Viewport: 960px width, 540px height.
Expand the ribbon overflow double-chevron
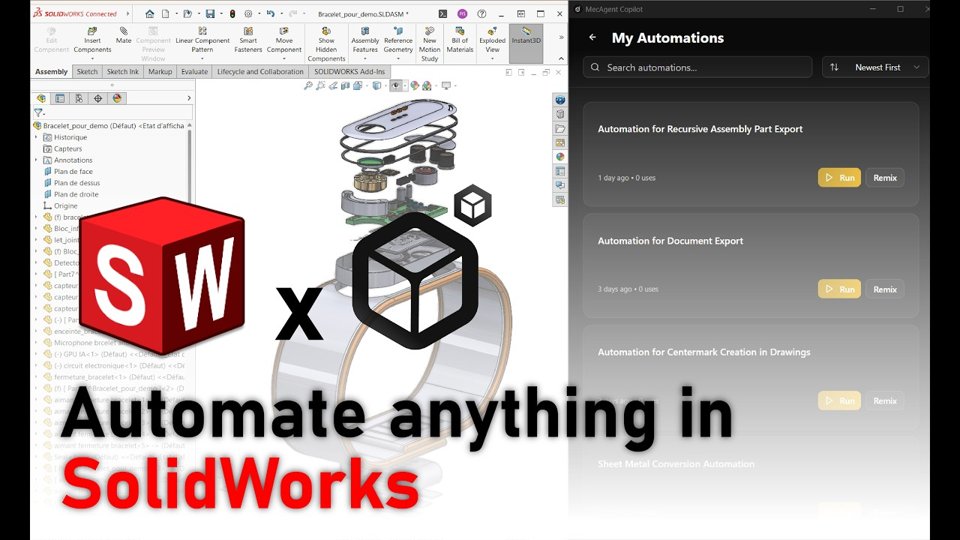[561, 37]
